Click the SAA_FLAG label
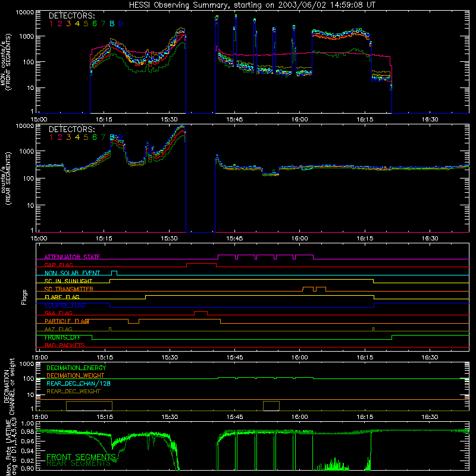Viewport: 476px width, 476px height. coord(58,313)
